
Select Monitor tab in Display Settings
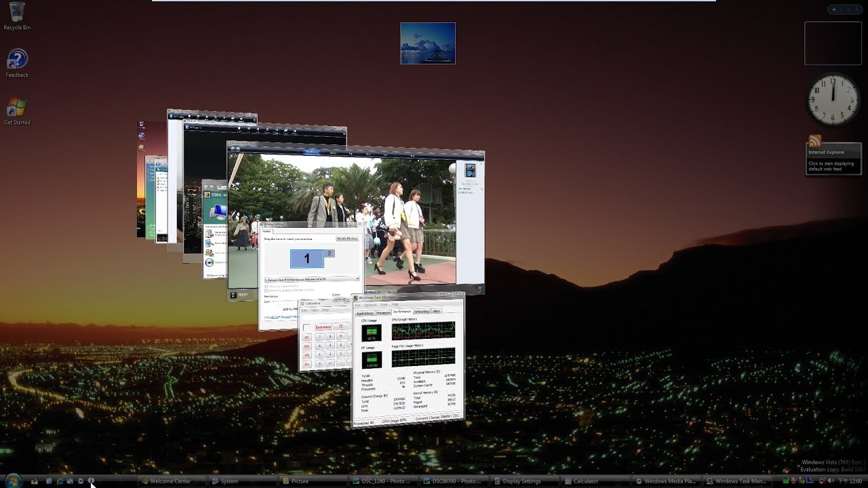(267, 231)
